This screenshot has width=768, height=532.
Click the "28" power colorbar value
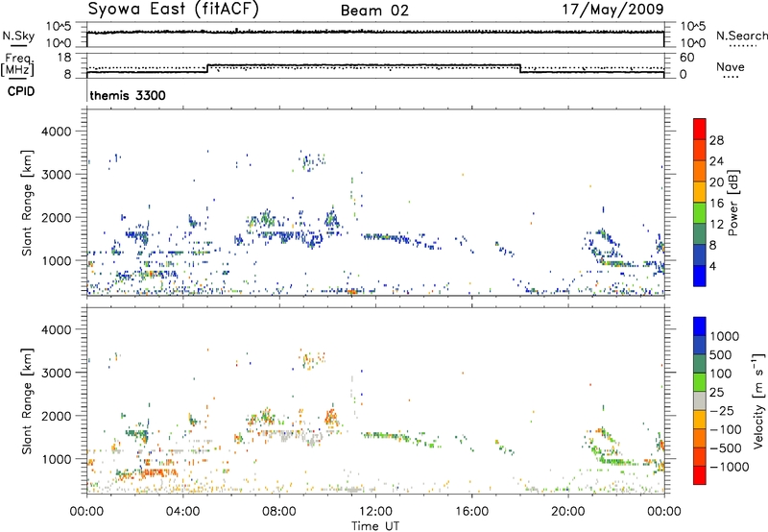tap(716, 140)
